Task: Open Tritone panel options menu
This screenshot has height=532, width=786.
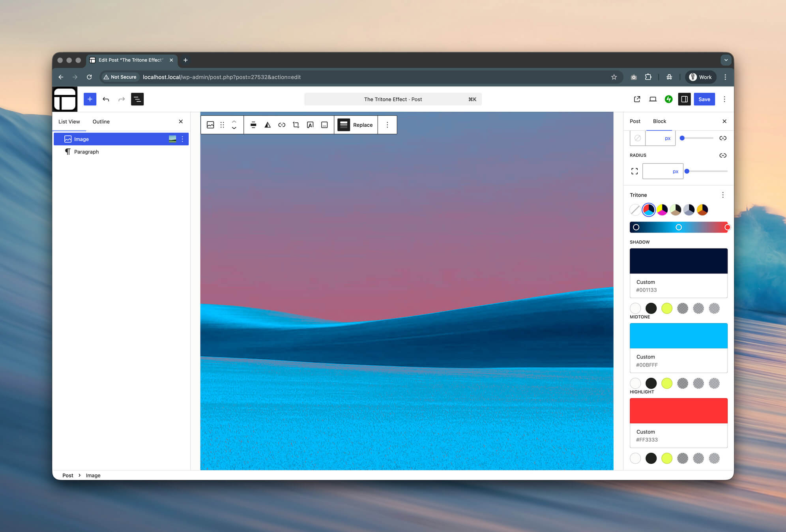Action: coord(722,195)
